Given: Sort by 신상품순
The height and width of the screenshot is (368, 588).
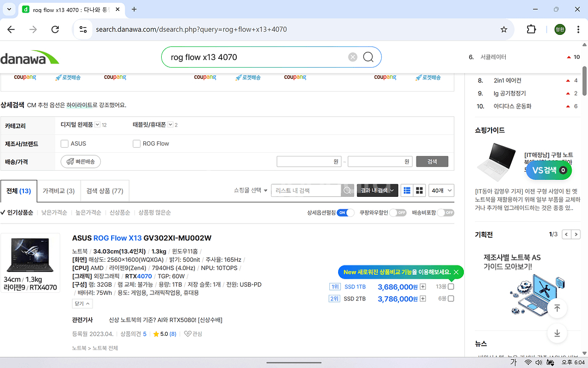Looking at the screenshot, I should (x=120, y=213).
